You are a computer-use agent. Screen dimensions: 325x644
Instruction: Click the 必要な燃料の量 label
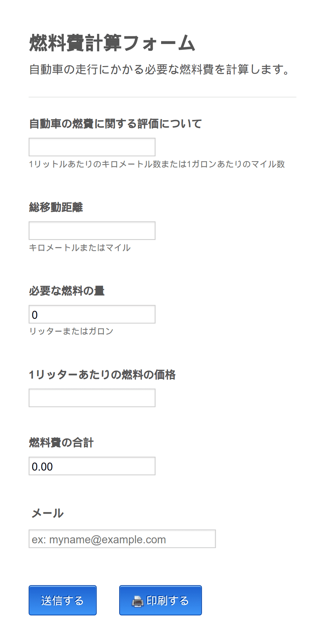pyautogui.click(x=67, y=291)
